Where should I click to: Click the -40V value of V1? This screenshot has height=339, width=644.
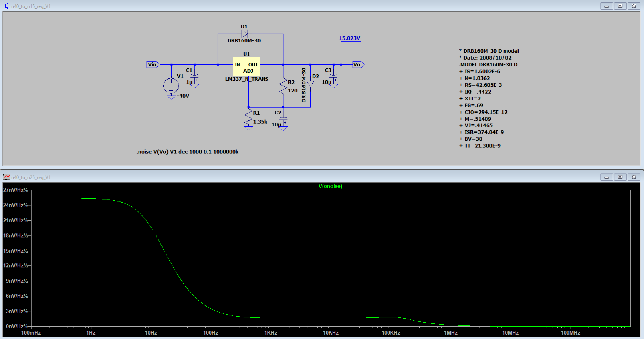183,96
